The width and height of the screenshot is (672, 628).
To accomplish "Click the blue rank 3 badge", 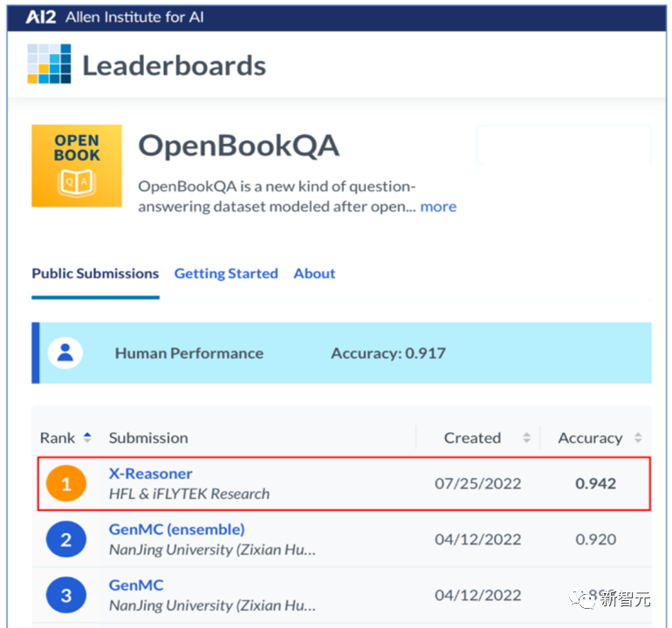I will pyautogui.click(x=66, y=595).
